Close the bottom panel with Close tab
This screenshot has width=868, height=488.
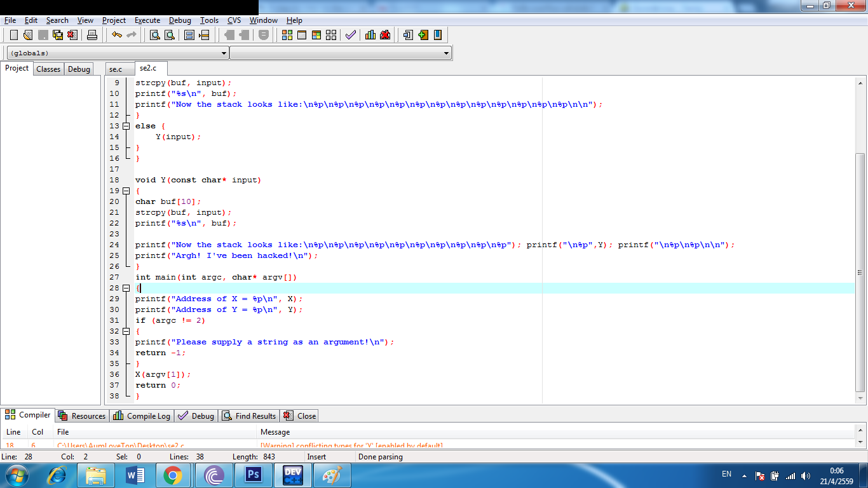tap(300, 416)
